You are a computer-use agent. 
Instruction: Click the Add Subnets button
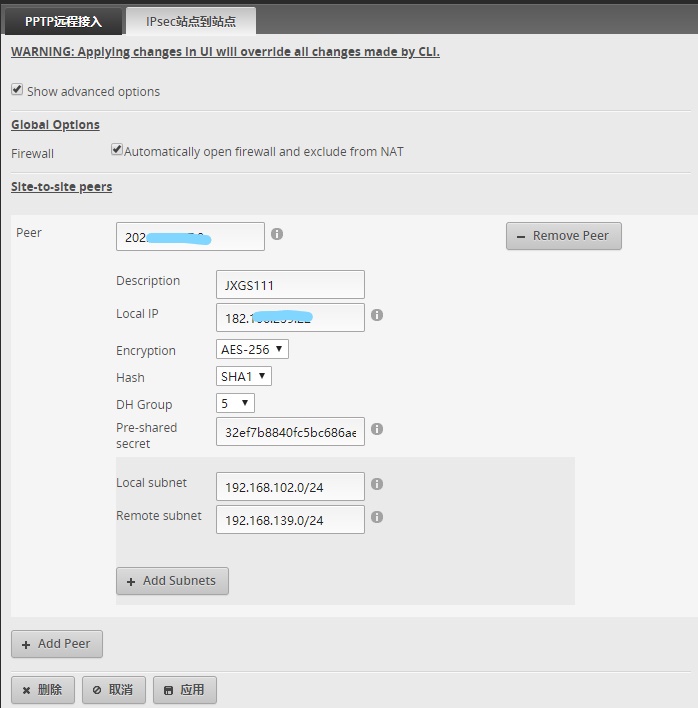[172, 581]
